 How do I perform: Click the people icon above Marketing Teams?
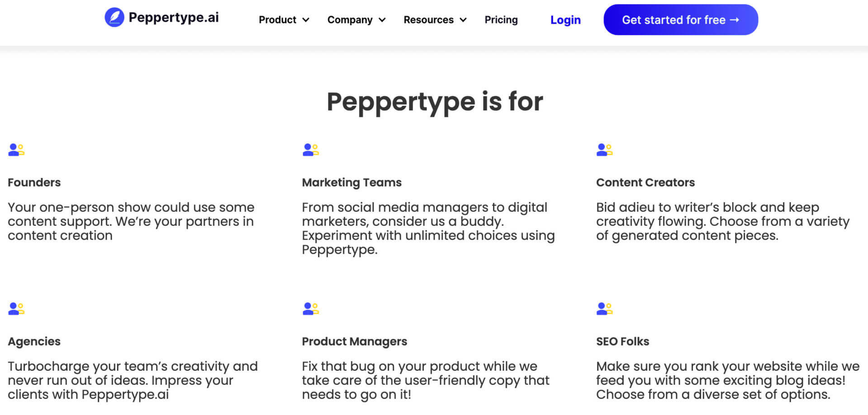pyautogui.click(x=311, y=150)
